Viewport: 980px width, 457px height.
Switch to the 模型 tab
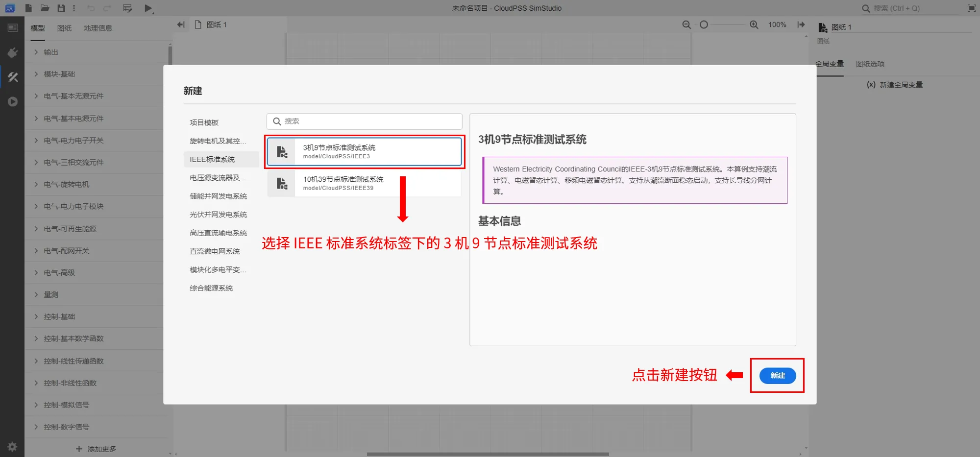(x=38, y=28)
